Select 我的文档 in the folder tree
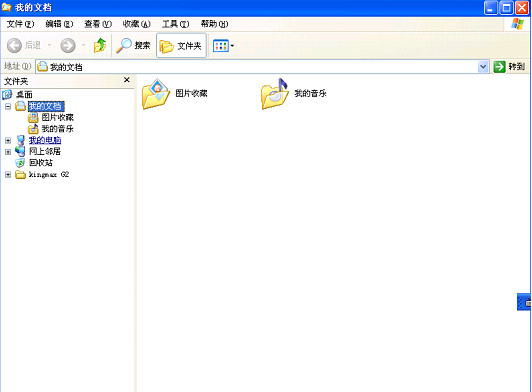Image resolution: width=532 pixels, height=392 pixels. 46,106
